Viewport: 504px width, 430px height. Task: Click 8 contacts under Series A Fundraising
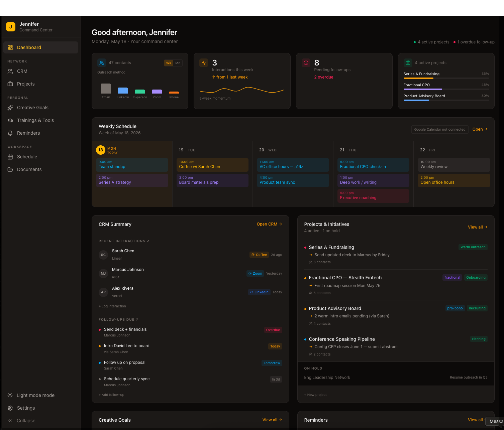(320, 262)
